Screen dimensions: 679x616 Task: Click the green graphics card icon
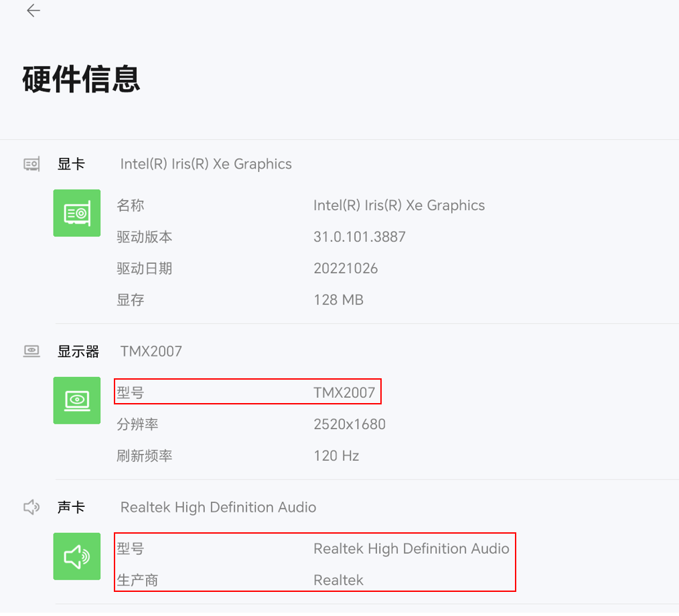pyautogui.click(x=77, y=213)
